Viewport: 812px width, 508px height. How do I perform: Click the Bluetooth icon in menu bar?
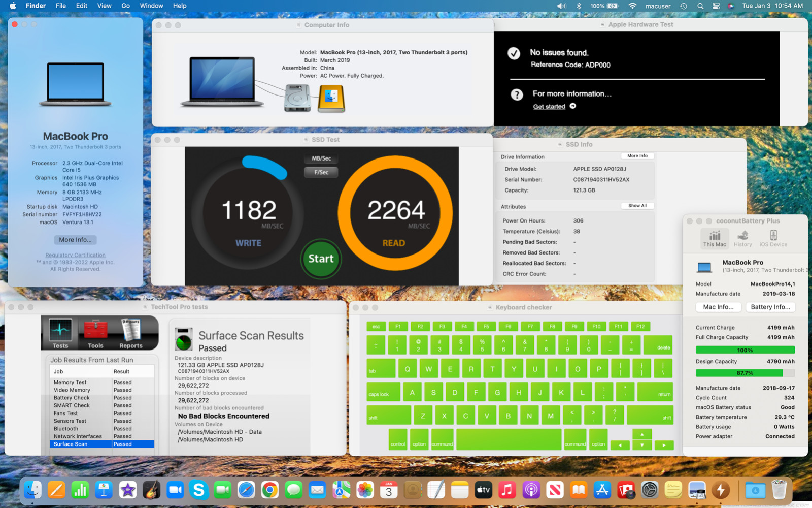[x=579, y=6]
